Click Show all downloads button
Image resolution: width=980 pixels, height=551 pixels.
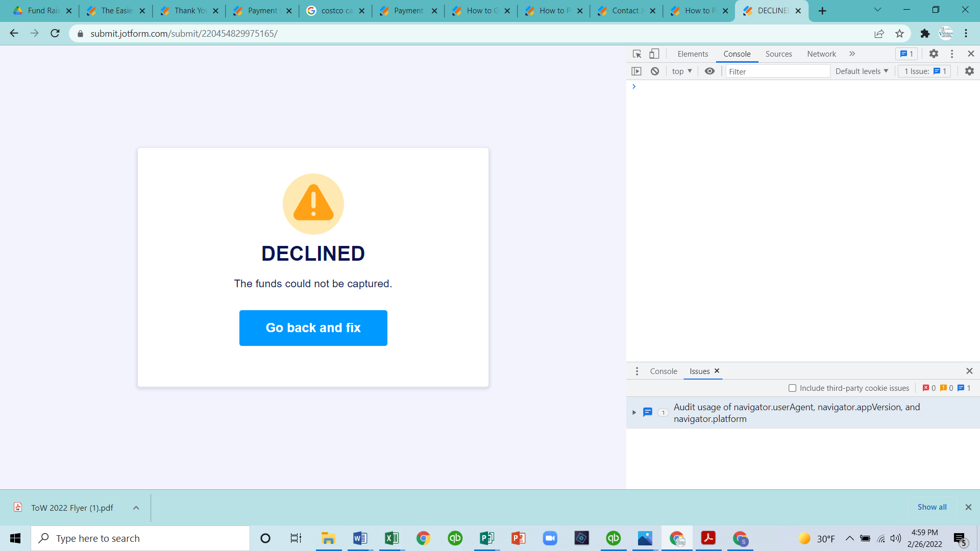[932, 507]
